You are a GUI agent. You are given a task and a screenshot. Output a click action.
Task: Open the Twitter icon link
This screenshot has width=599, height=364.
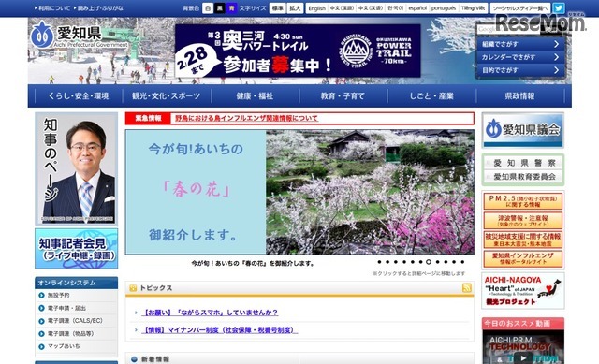[559, 8]
